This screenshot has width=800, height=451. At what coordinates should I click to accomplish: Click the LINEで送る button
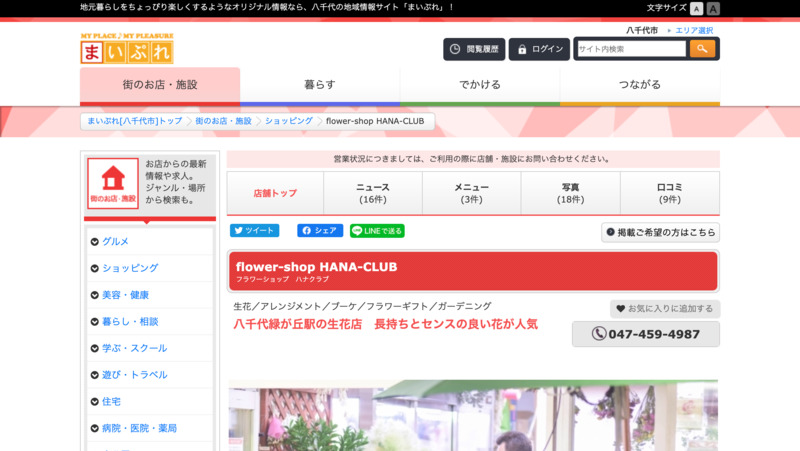377,231
